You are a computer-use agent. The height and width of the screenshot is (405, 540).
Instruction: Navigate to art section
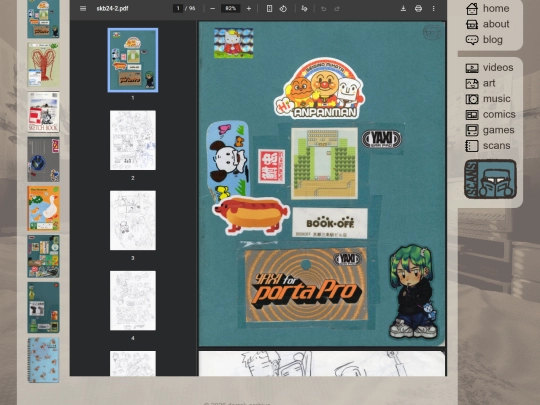coord(489,83)
